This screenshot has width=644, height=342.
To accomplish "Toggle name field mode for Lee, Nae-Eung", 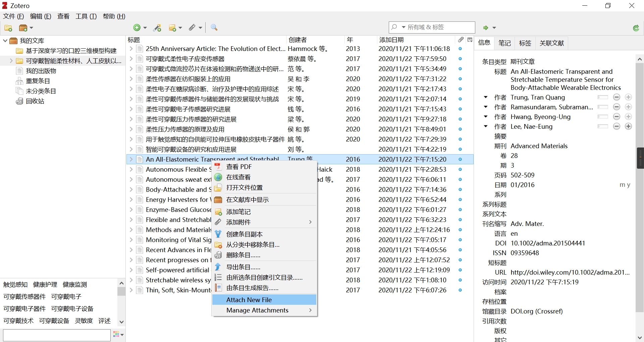I will pyautogui.click(x=603, y=126).
